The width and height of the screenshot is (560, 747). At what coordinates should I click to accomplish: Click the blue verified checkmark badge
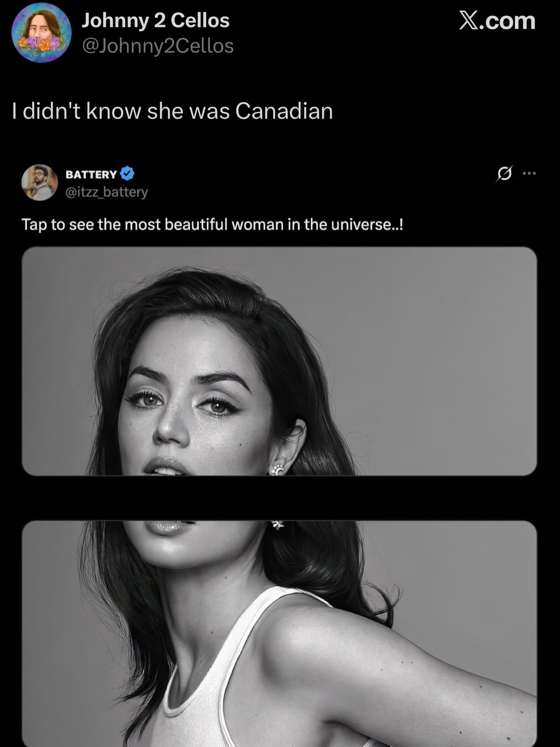pyautogui.click(x=127, y=174)
